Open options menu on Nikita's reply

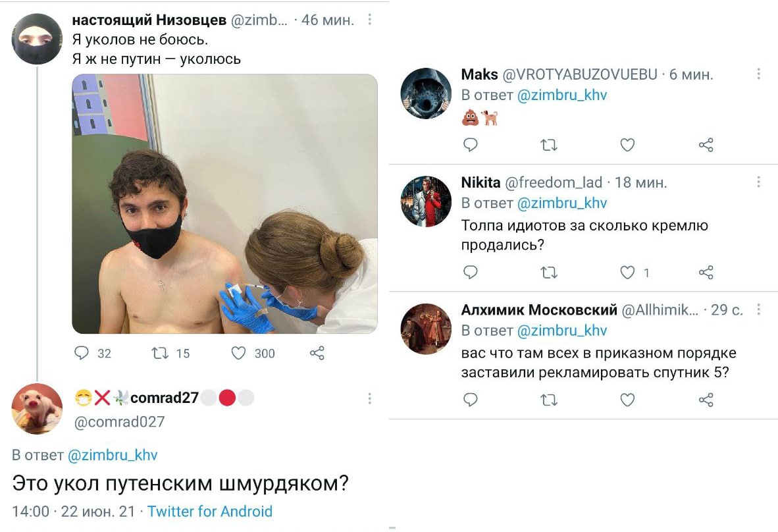[759, 182]
